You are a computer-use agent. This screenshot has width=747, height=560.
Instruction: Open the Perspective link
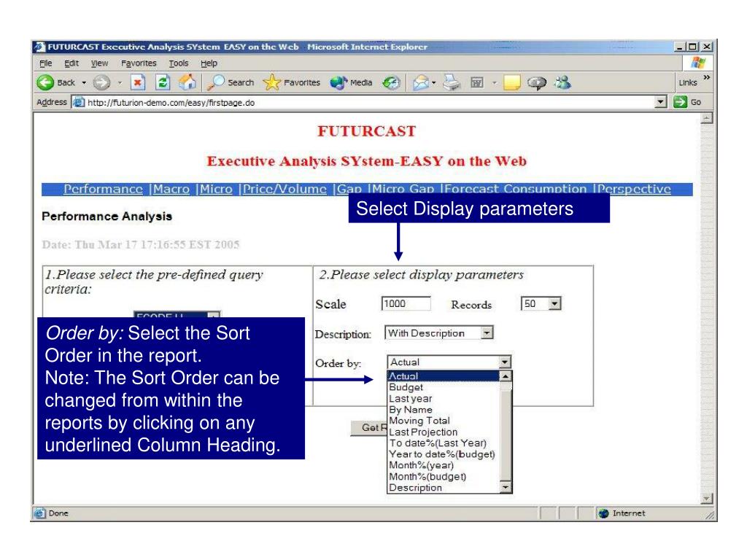coord(634,189)
